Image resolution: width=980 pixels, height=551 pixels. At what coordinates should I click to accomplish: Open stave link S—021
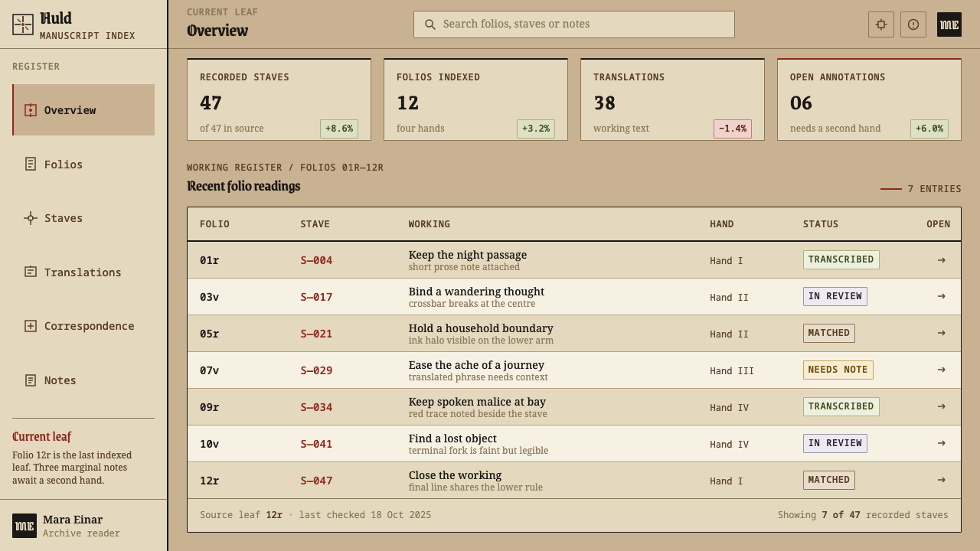pos(316,334)
